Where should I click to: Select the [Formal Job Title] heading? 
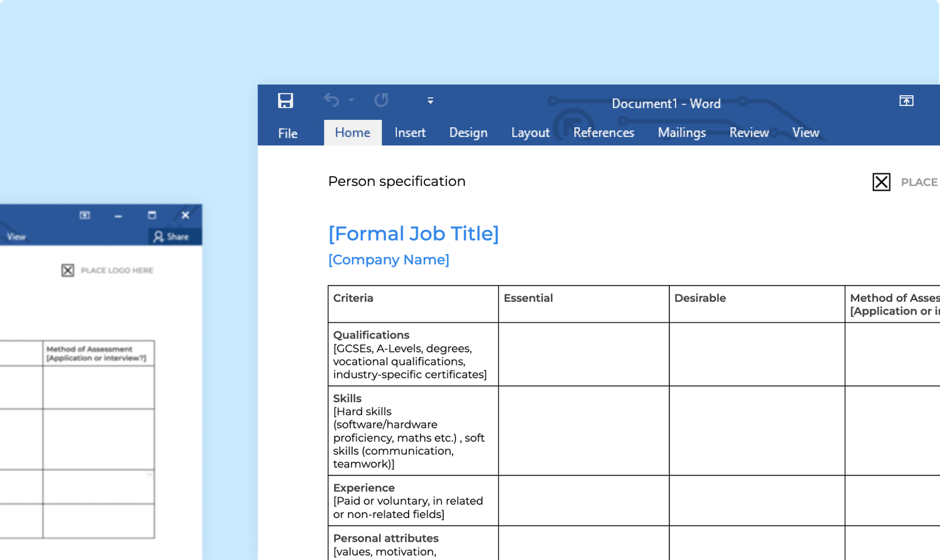click(414, 234)
